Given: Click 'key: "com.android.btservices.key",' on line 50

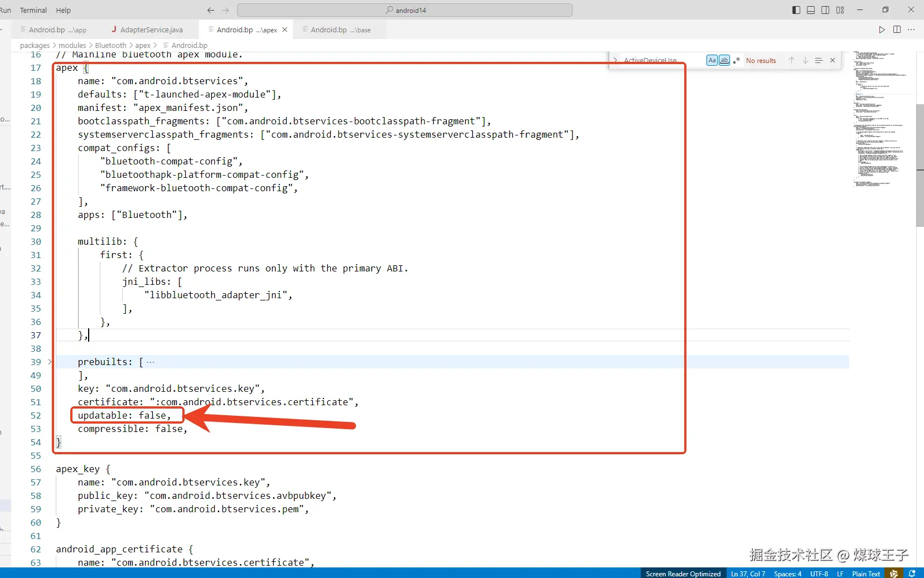Looking at the screenshot, I should pyautogui.click(x=171, y=388).
